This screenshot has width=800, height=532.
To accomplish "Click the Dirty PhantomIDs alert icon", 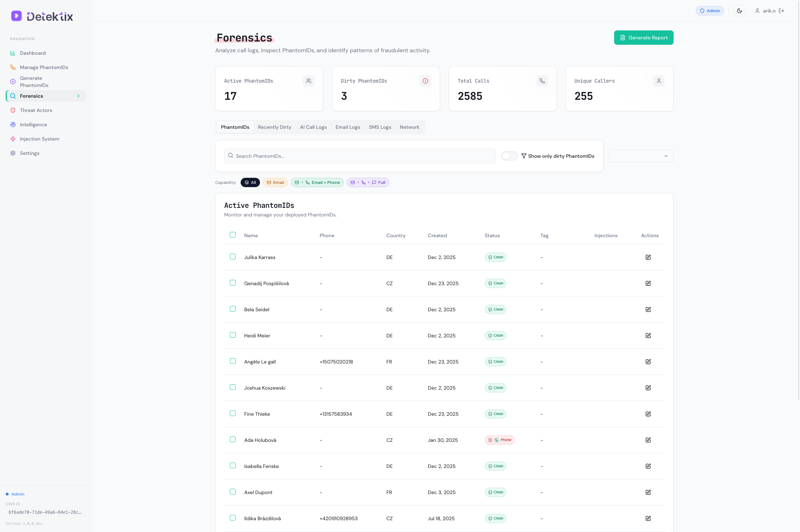I will [x=425, y=81].
